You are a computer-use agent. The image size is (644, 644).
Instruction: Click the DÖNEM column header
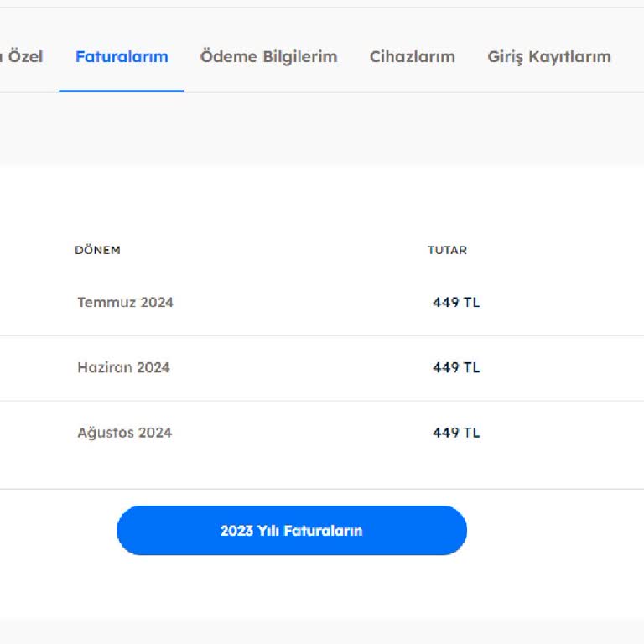(97, 250)
